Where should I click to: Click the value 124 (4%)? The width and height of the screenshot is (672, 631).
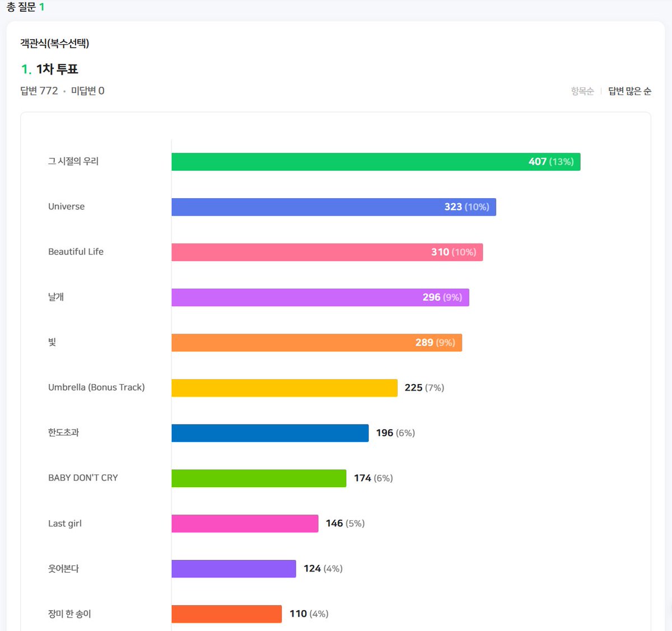(323, 569)
